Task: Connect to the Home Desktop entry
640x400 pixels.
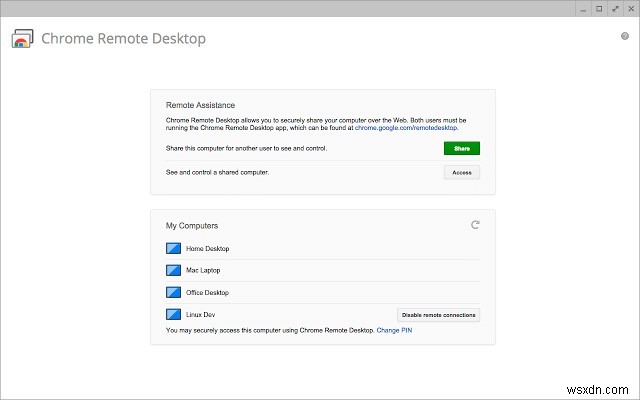Action: (206, 248)
